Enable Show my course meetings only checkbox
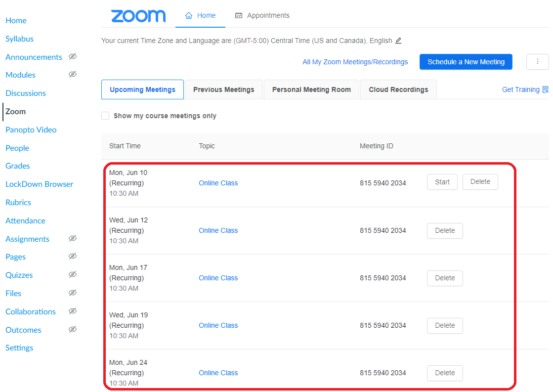The width and height of the screenshot is (553, 392). pos(105,116)
